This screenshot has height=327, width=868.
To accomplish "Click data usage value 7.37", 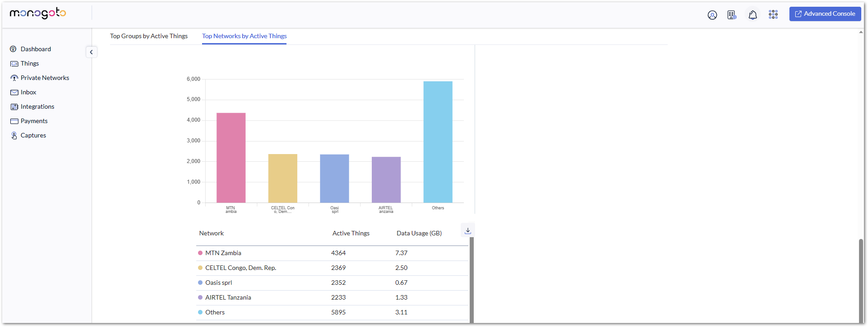I will tap(401, 253).
